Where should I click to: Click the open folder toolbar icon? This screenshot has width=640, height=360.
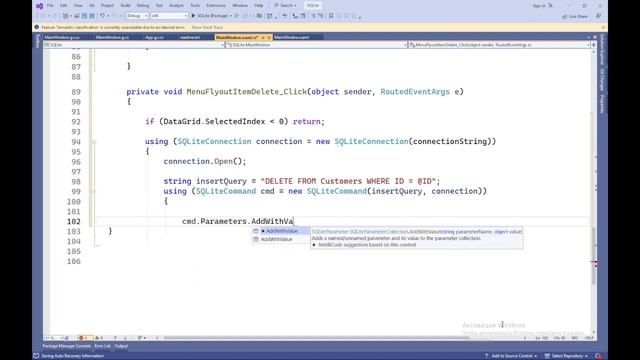[259, 16]
